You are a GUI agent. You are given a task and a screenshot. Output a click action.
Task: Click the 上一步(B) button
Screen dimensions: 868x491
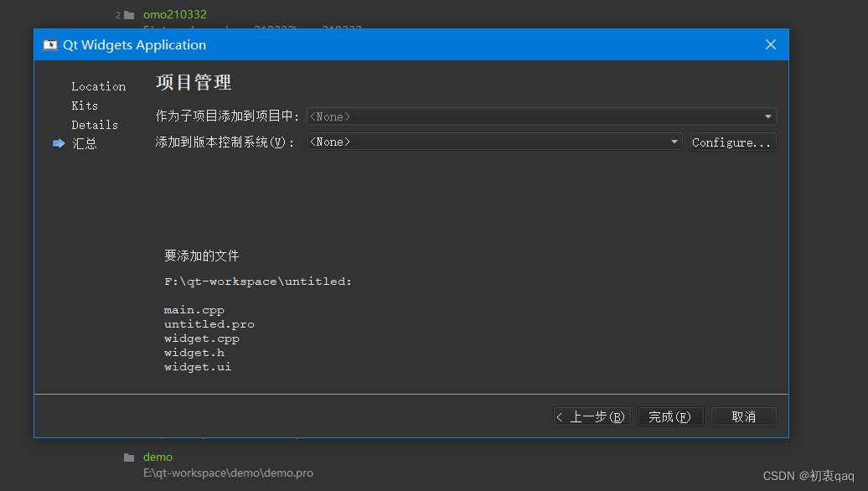tap(592, 416)
